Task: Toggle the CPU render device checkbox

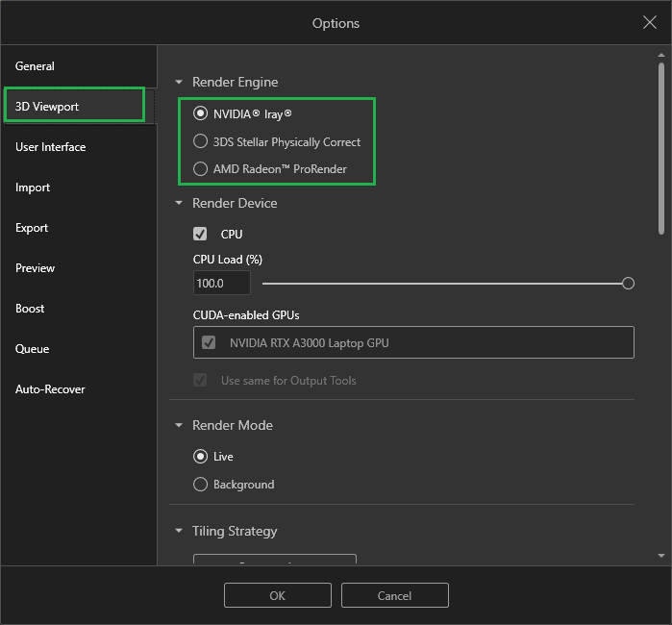Action: click(x=200, y=234)
